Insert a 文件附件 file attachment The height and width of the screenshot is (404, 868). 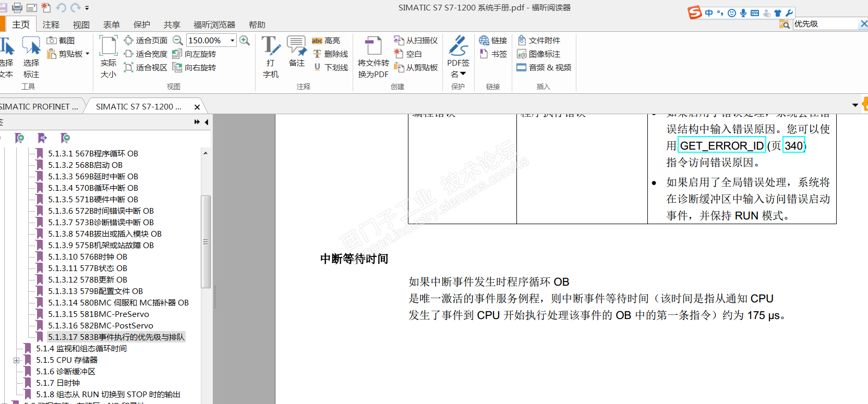(539, 40)
